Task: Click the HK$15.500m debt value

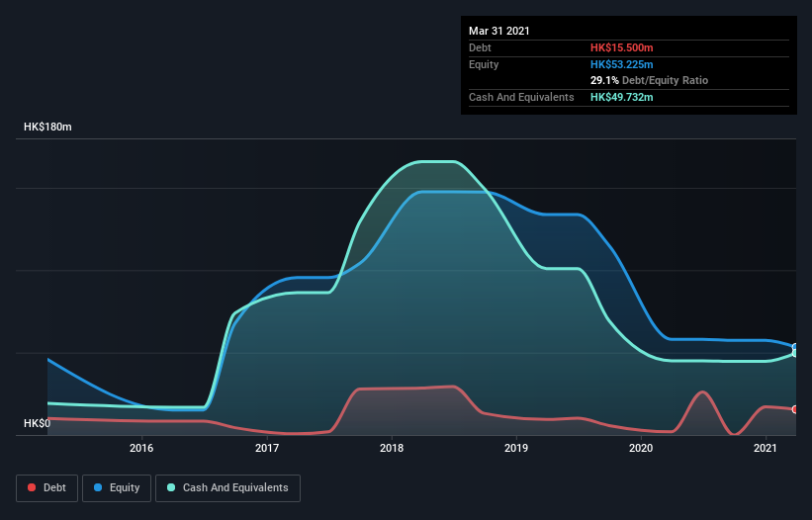Action: (x=621, y=47)
